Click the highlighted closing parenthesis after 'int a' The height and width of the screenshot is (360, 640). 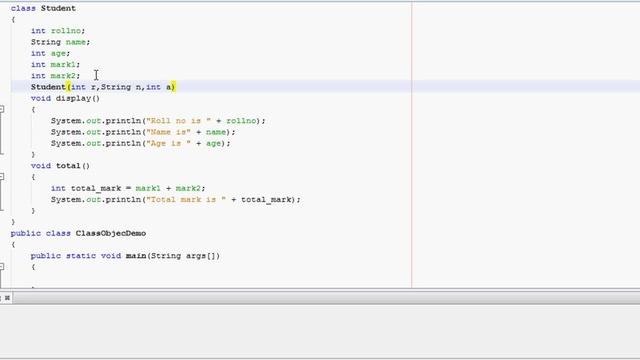173,87
